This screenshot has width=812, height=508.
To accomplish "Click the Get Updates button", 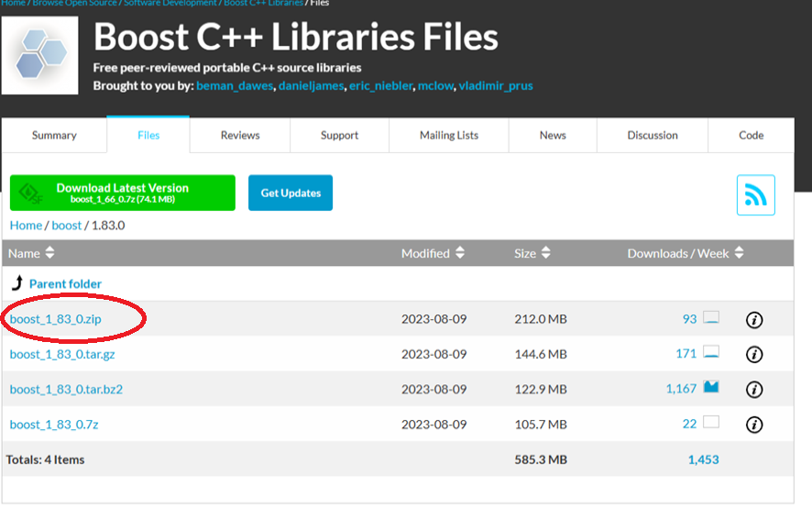I will (291, 193).
